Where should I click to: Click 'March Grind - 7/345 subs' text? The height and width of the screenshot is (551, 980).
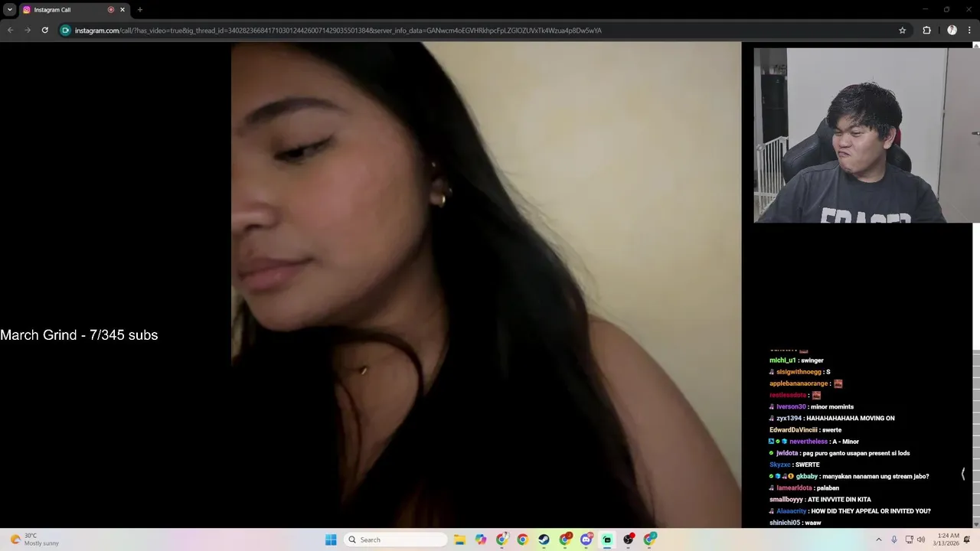coord(79,335)
